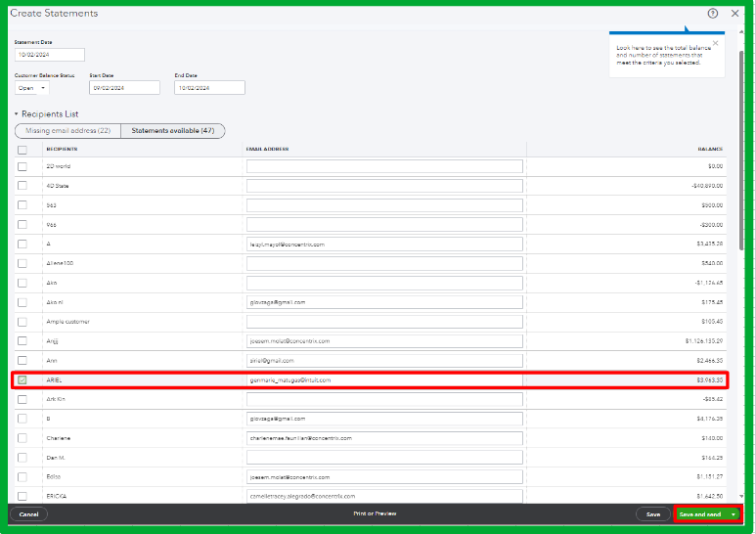Edit the End Date field

(x=209, y=88)
